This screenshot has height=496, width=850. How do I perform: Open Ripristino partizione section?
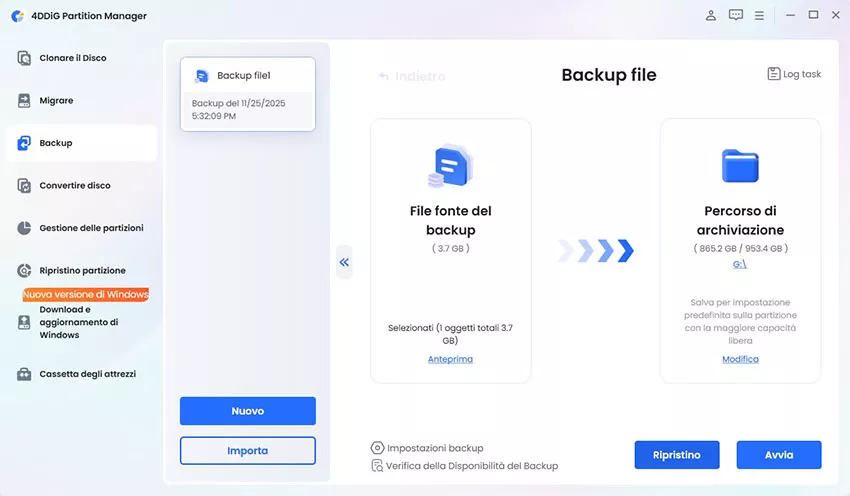coord(81,270)
